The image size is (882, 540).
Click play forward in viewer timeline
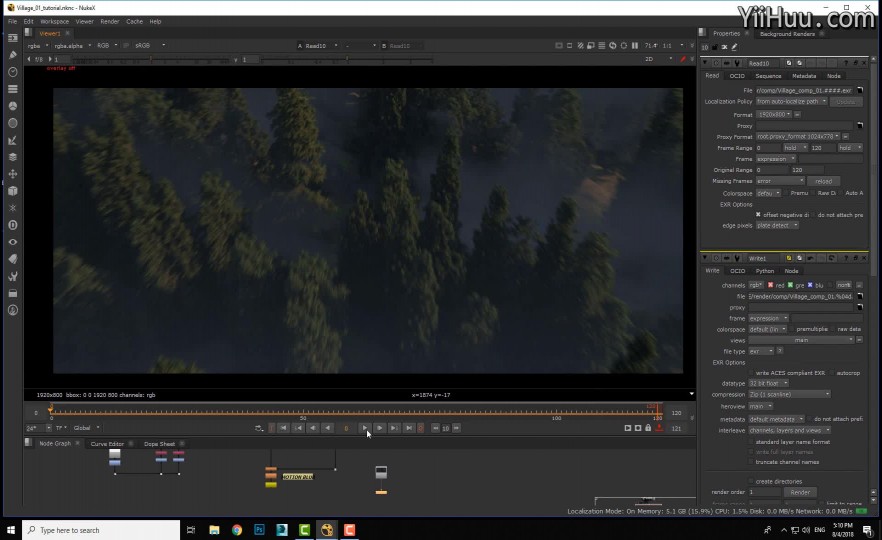point(364,428)
